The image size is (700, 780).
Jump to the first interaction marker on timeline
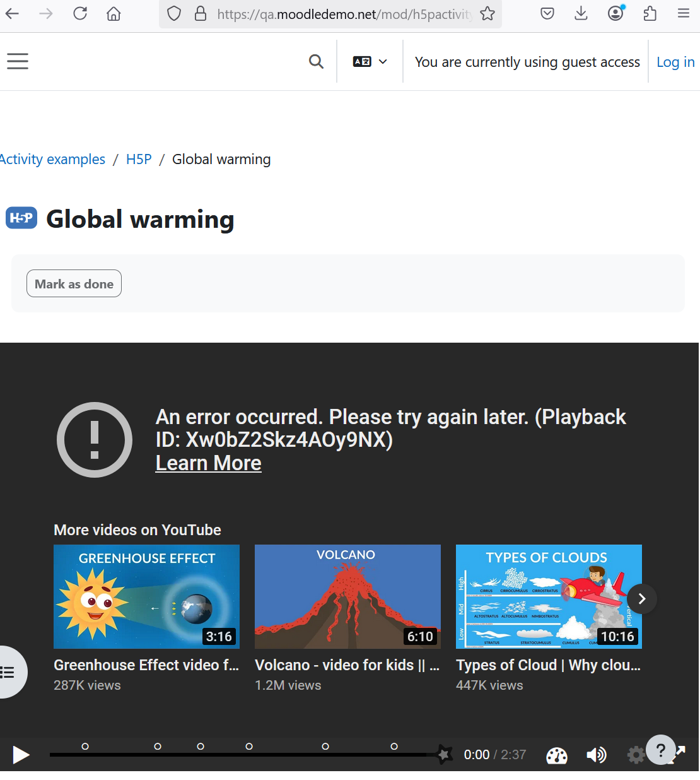[x=85, y=747]
